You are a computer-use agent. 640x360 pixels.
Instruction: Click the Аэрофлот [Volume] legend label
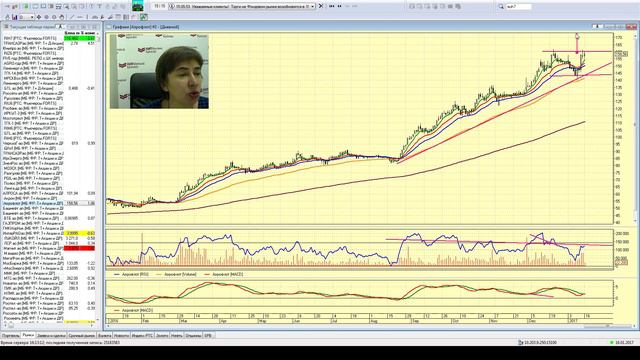coord(180,274)
